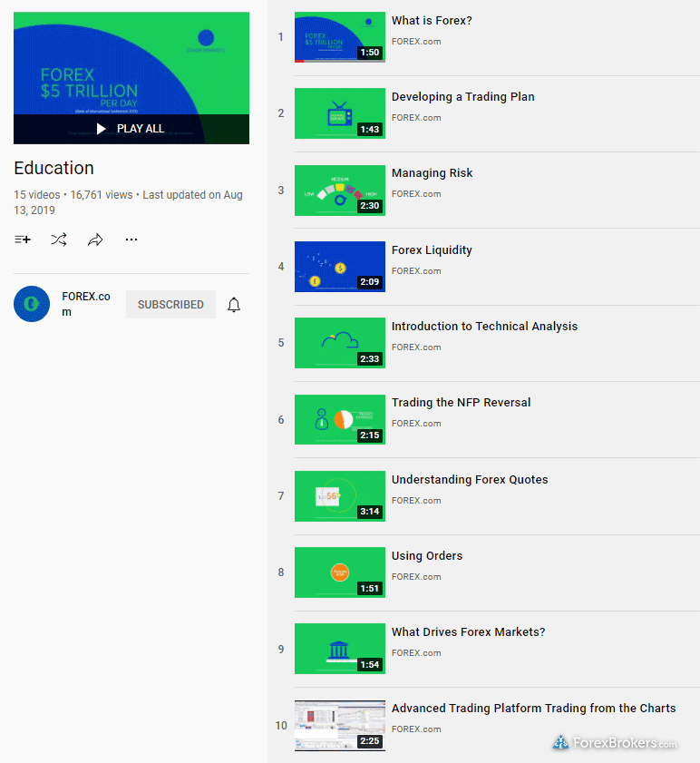Screen dimensions: 700x763
Task: Click the 'Developing a Trading Plan' thumbnail
Action: click(x=340, y=113)
